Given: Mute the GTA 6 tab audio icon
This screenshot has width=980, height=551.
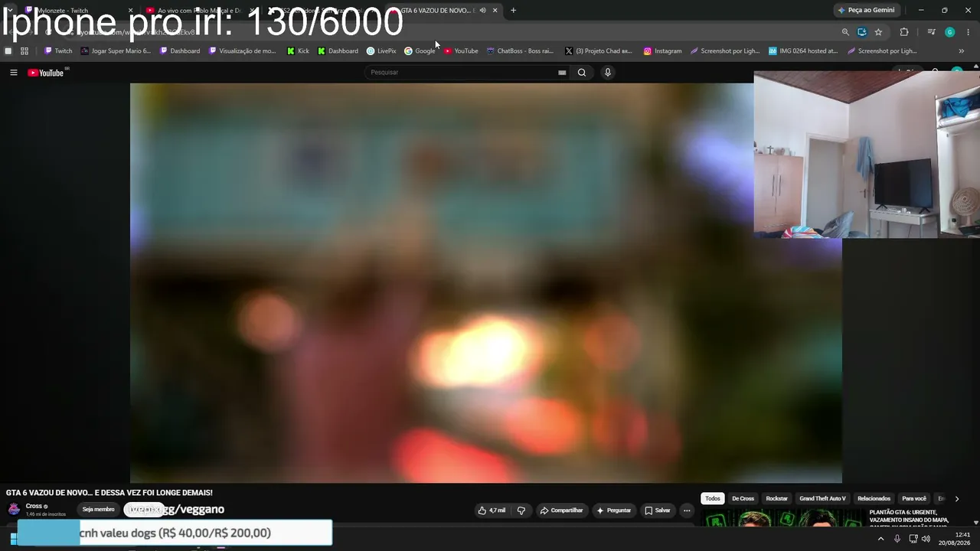Looking at the screenshot, I should tap(482, 11).
